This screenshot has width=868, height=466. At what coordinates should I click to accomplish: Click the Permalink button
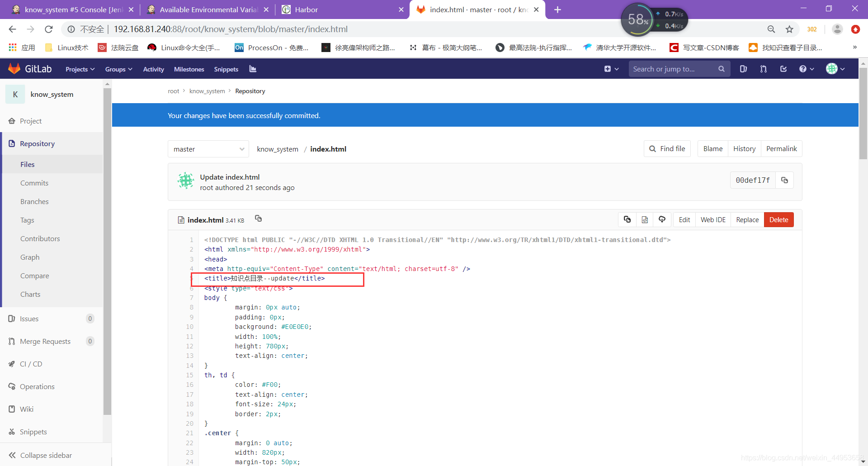click(781, 148)
